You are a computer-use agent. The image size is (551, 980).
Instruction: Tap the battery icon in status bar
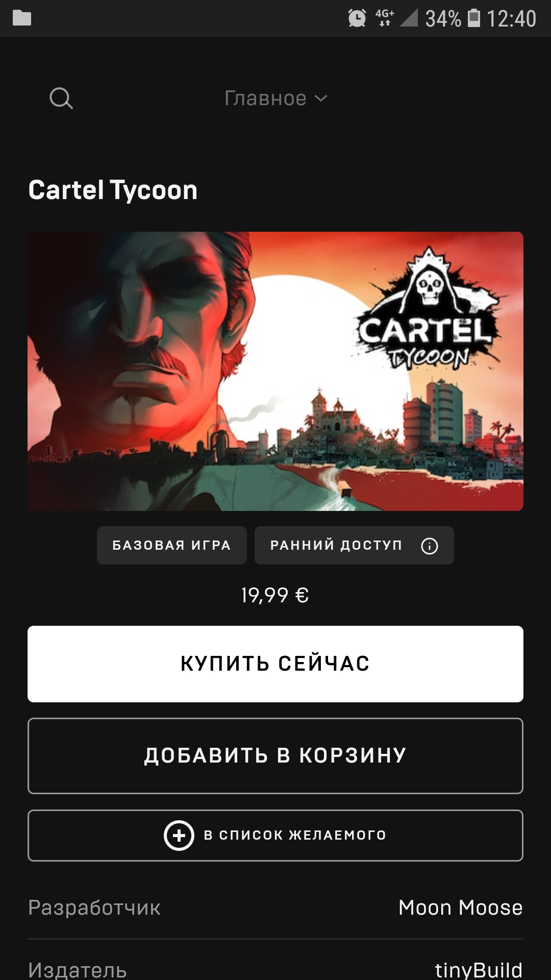[x=474, y=18]
